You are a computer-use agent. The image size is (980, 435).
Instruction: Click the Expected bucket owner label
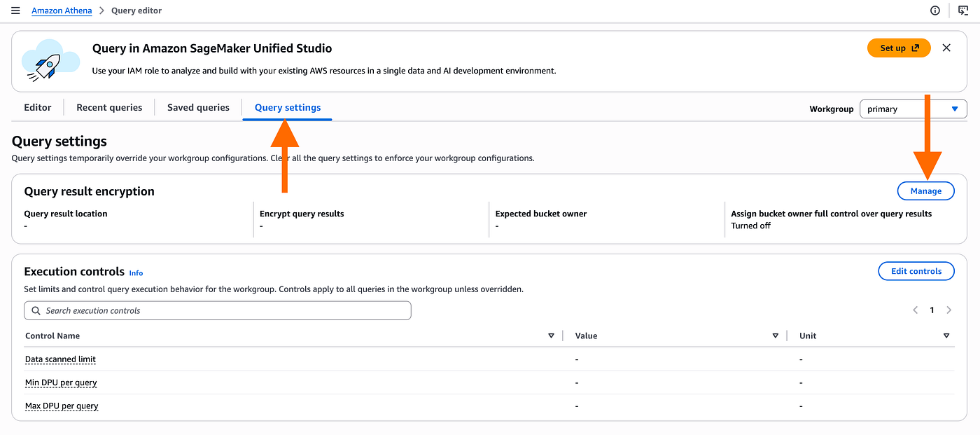pyautogui.click(x=541, y=214)
